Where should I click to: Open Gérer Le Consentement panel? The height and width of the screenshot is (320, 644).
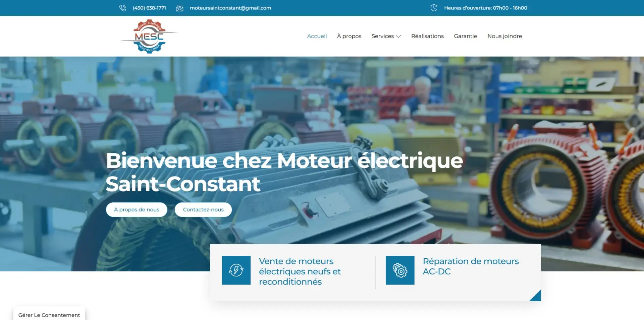click(49, 314)
